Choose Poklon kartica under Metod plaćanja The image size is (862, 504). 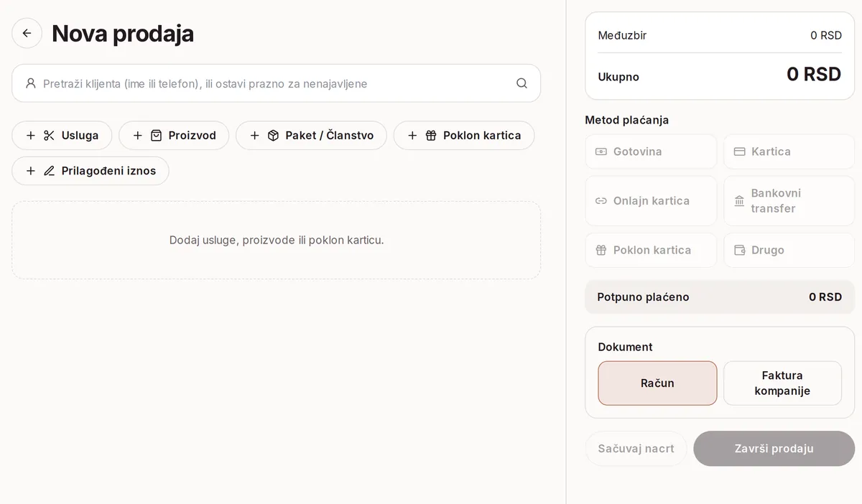[651, 250]
